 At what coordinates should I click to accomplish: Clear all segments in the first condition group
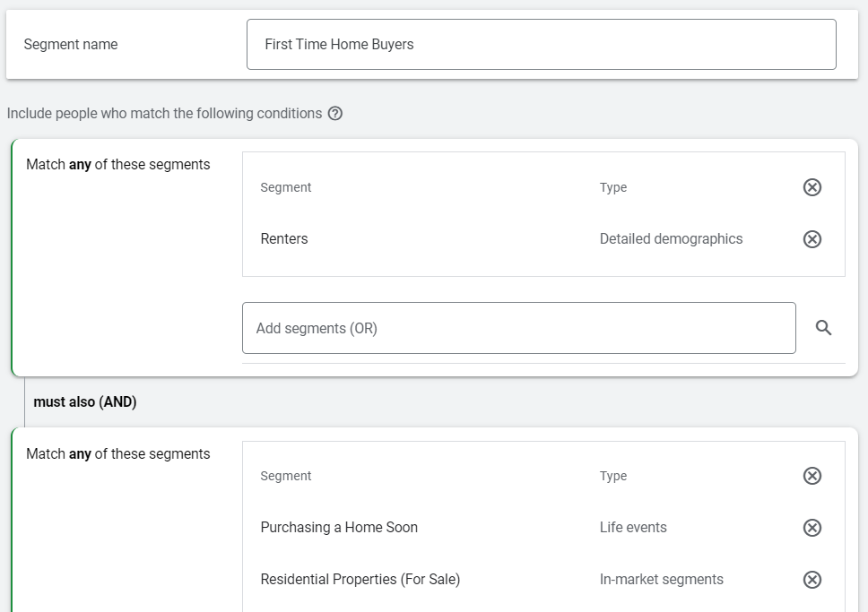pos(812,187)
